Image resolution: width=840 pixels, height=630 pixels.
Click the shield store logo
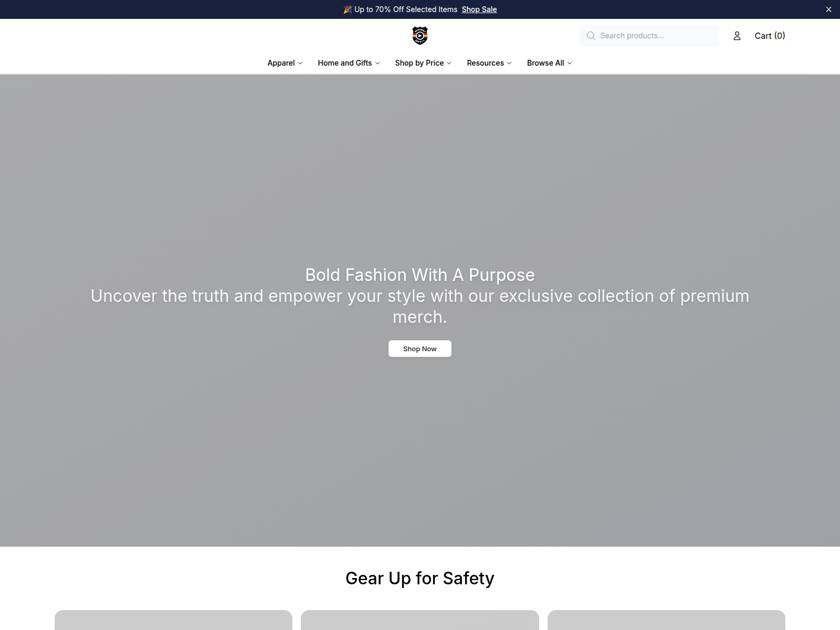(420, 36)
